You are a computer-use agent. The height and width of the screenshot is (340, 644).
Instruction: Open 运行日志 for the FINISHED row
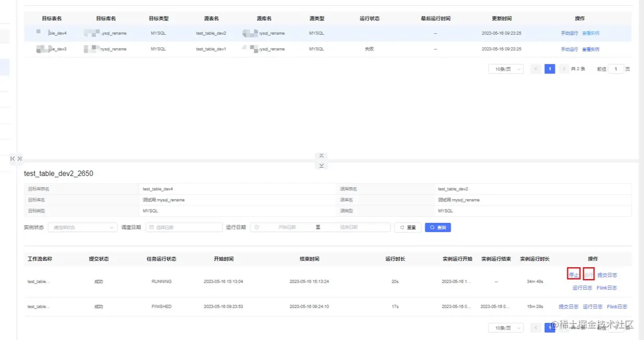point(592,307)
